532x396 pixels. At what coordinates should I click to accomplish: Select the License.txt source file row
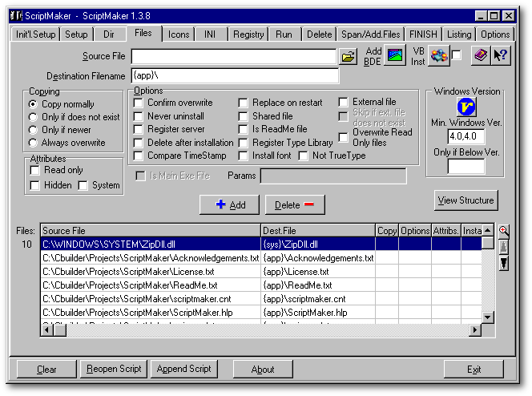point(151,272)
